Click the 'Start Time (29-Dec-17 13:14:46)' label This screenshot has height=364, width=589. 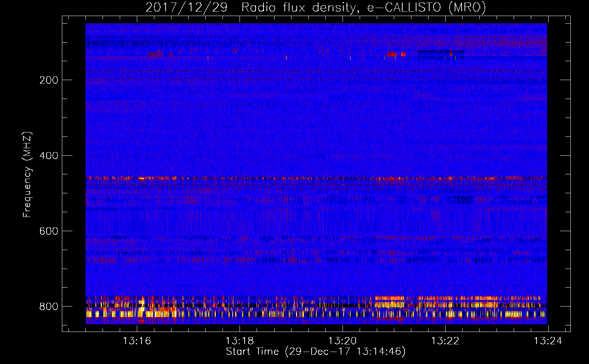click(316, 352)
